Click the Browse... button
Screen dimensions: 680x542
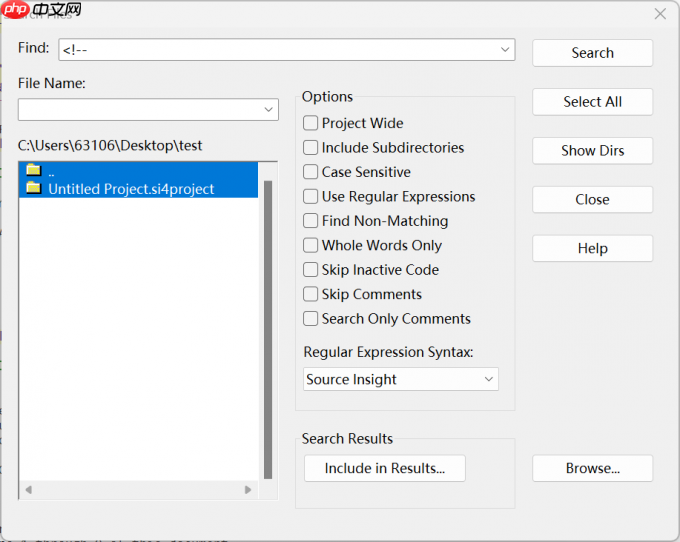coord(592,468)
